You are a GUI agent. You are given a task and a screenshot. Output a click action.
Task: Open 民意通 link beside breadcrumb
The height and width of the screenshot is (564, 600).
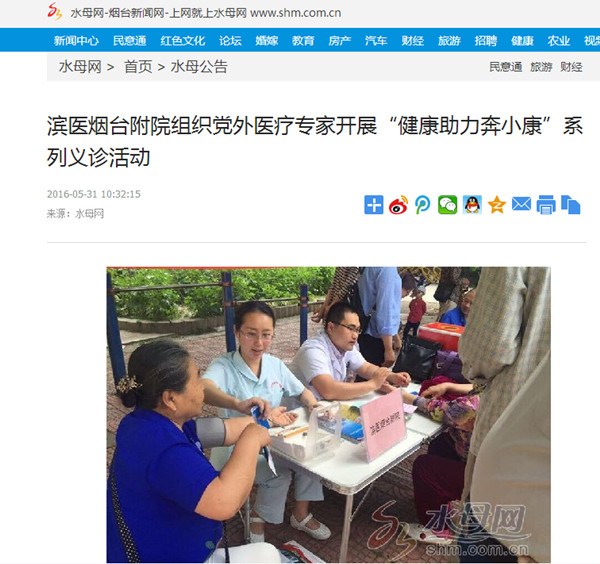506,67
